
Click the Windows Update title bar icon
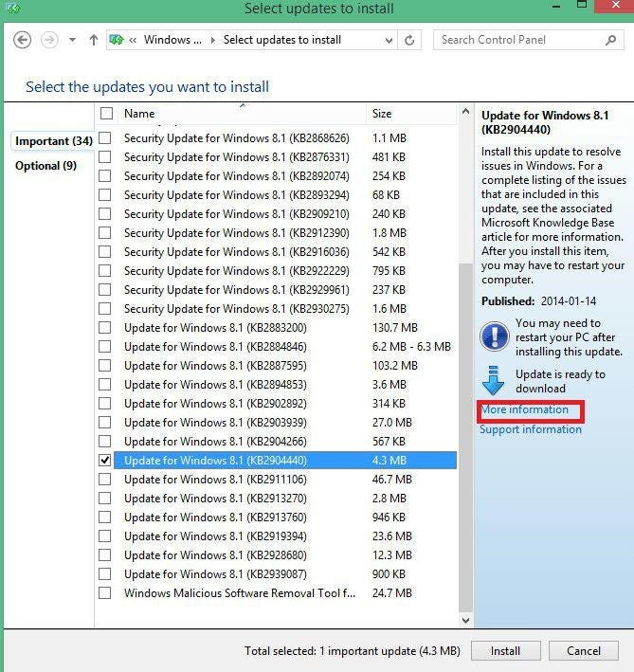[13, 9]
